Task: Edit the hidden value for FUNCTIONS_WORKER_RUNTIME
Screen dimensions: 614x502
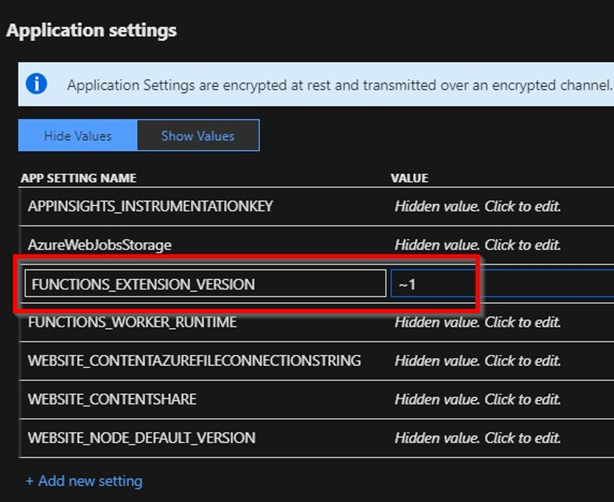Action: (477, 322)
